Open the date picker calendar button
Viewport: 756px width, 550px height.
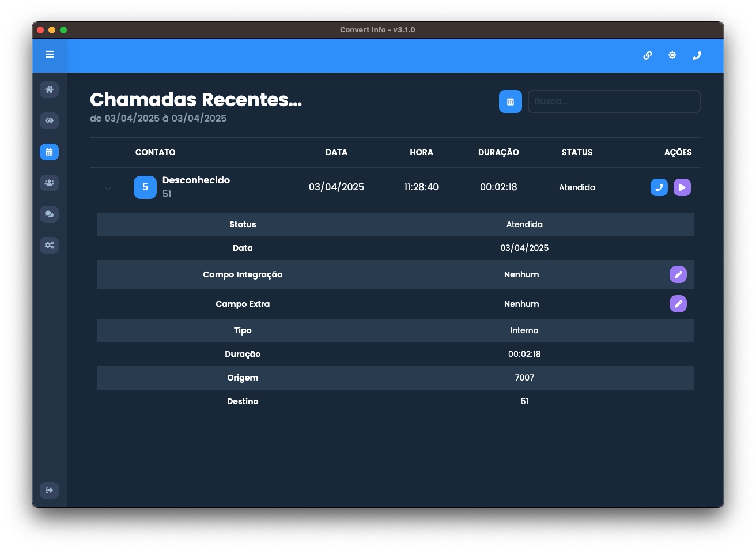(511, 101)
